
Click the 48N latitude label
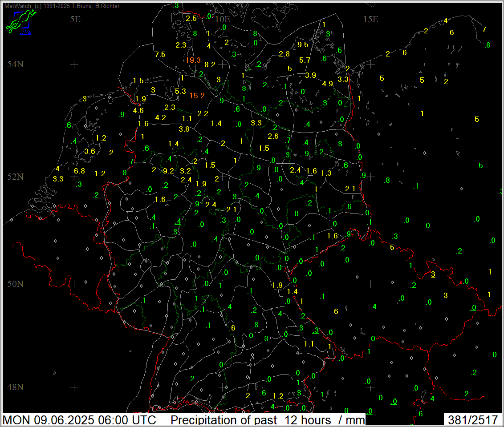(16, 387)
